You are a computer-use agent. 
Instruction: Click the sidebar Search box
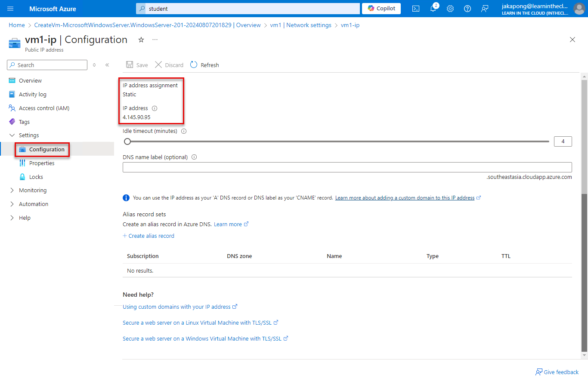(47, 65)
